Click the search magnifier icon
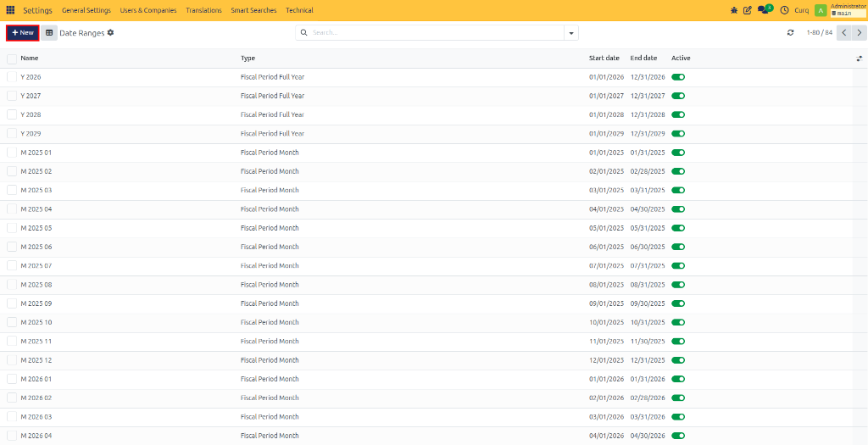868x445 pixels. point(303,33)
